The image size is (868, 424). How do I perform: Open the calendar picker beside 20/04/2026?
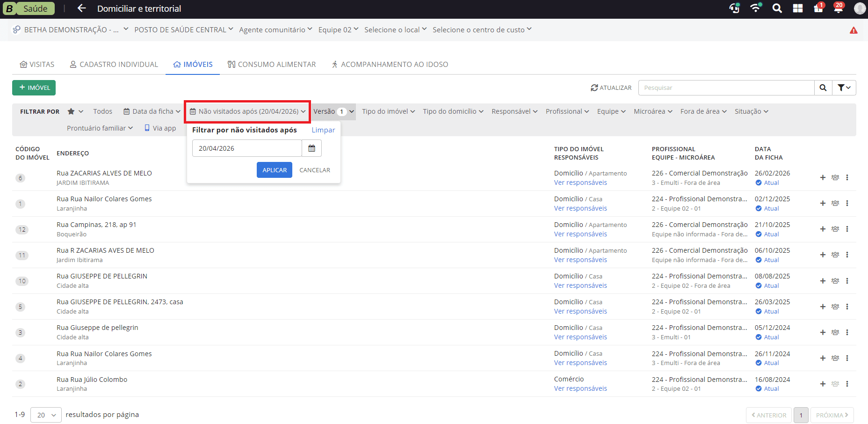click(x=312, y=148)
